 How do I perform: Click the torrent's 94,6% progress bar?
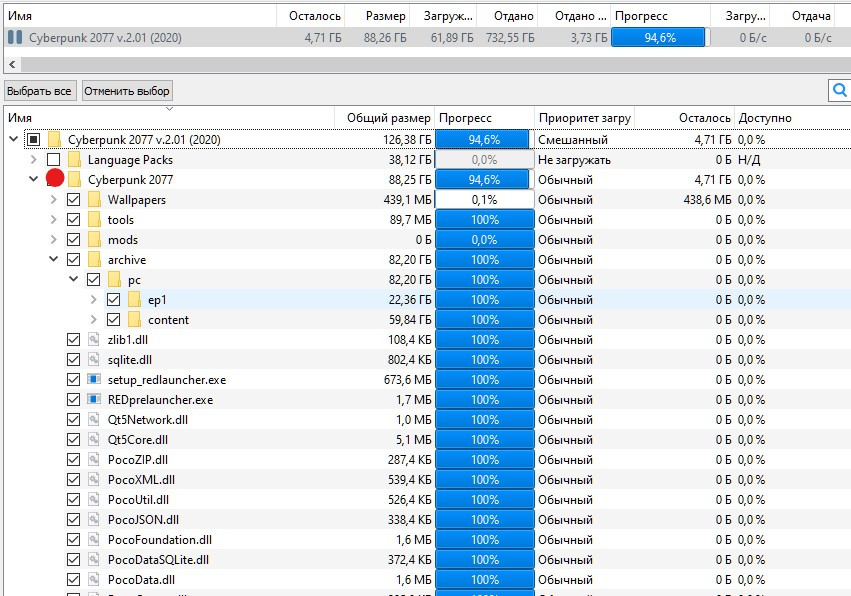tap(658, 37)
